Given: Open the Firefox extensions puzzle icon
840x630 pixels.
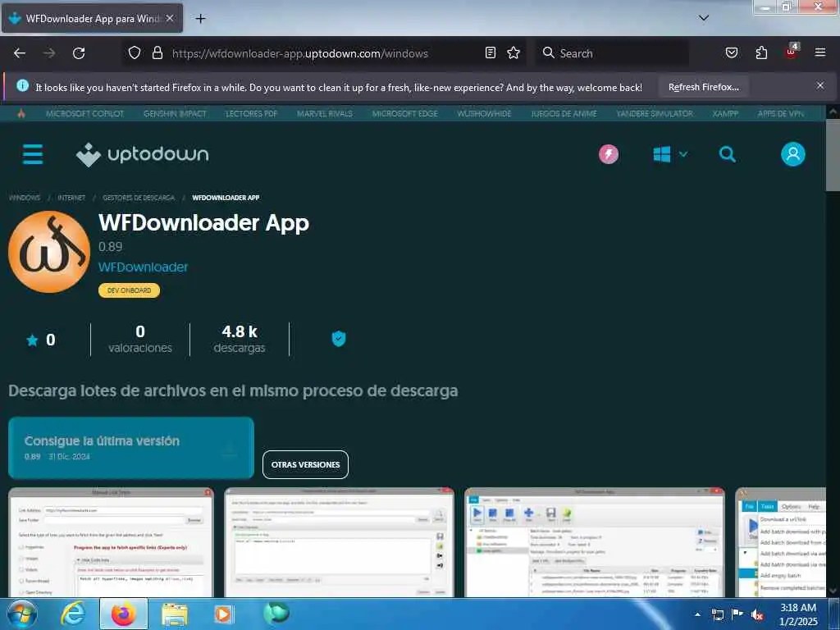Looking at the screenshot, I should [761, 52].
